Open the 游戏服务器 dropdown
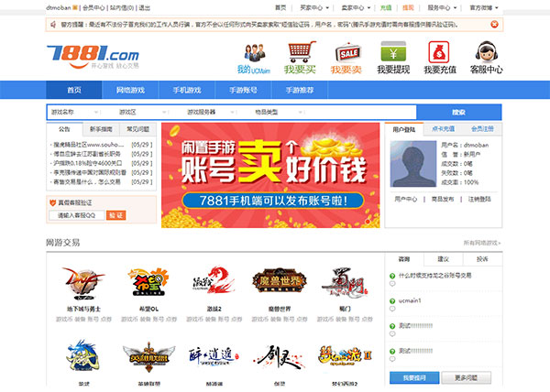This screenshot has width=550, height=392. tap(210, 112)
